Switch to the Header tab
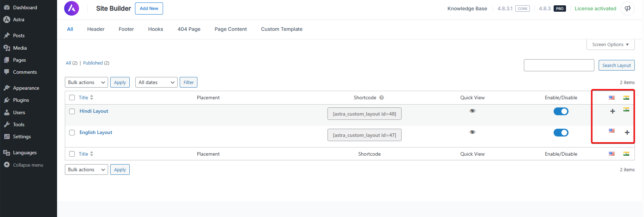Screen dimensions: 644x217 [96, 29]
